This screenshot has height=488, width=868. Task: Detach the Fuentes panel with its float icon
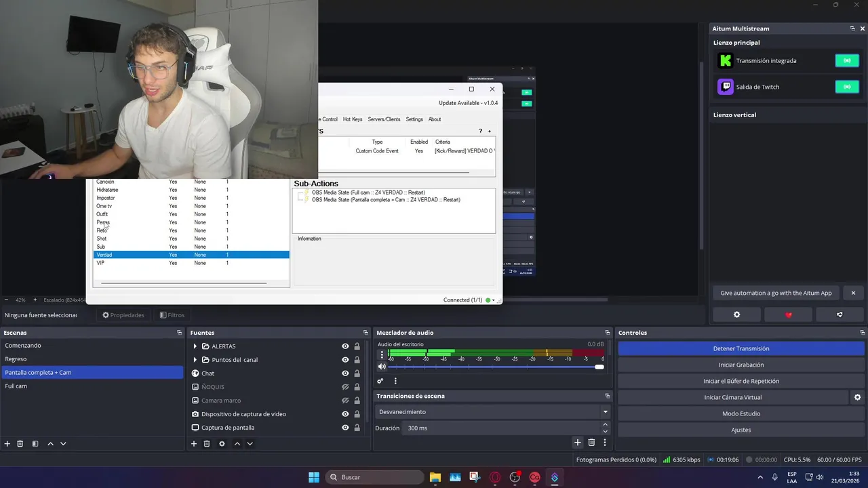coord(366,333)
